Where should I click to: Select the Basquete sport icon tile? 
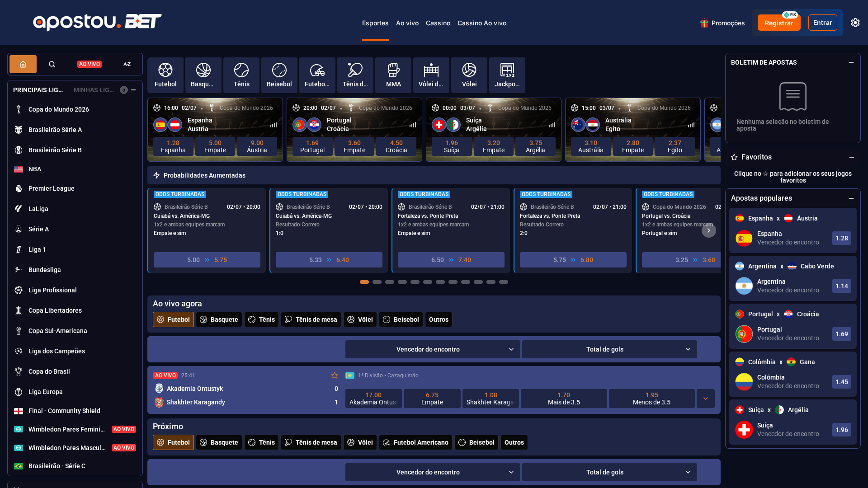203,75
